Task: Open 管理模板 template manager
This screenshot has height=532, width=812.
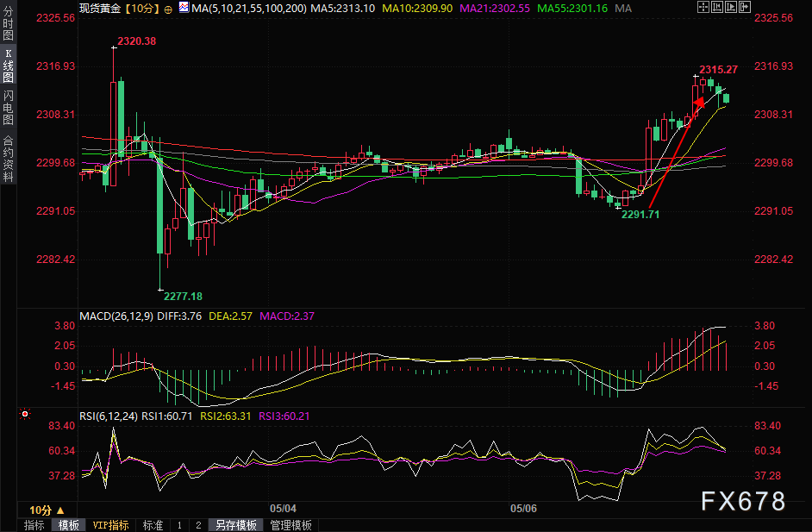Action: (290, 525)
